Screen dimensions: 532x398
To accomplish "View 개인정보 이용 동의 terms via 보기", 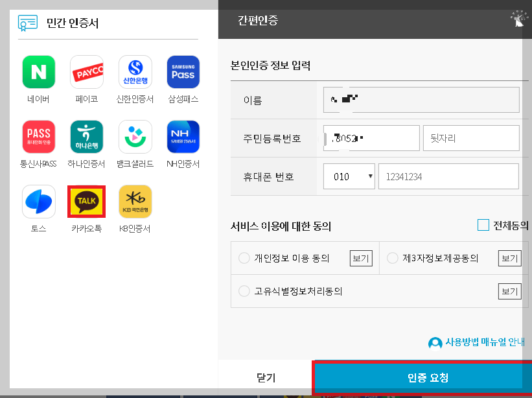I will pyautogui.click(x=361, y=259).
